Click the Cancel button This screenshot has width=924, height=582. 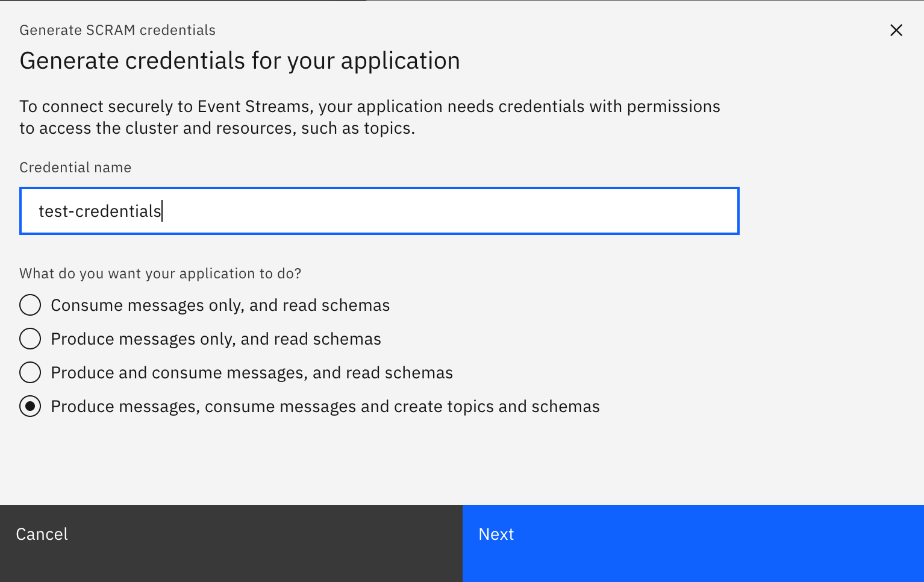click(231, 543)
